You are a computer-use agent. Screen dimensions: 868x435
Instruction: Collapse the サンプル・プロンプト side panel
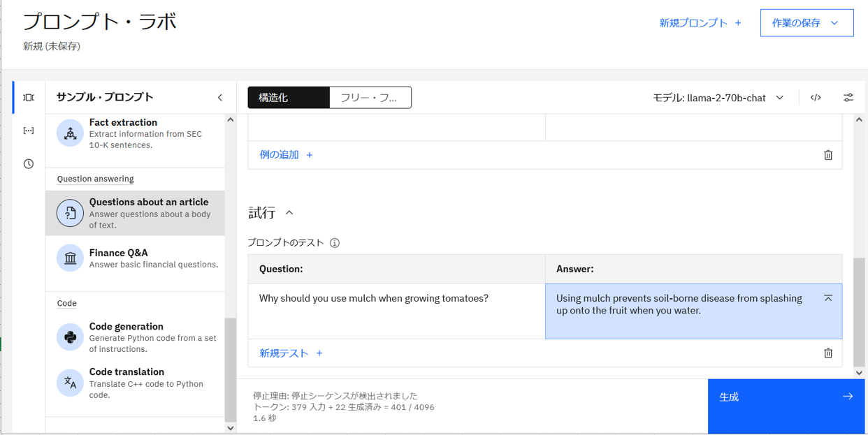(x=220, y=98)
